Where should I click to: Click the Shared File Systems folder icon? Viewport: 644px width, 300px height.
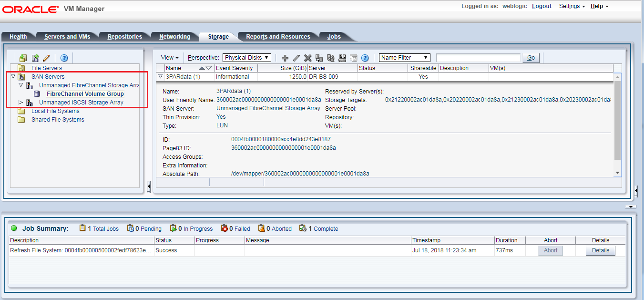[x=21, y=120]
